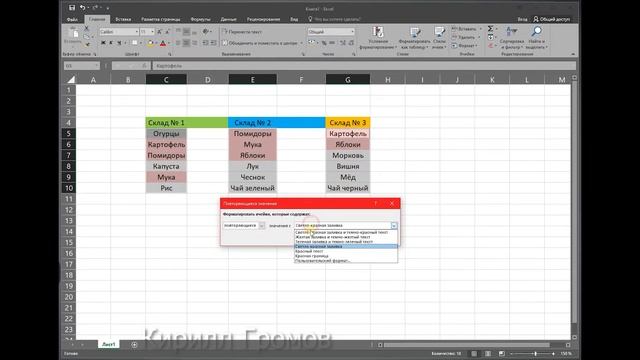Click the add new sheet plus icon
The height and width of the screenshot is (360, 640).
tap(134, 345)
